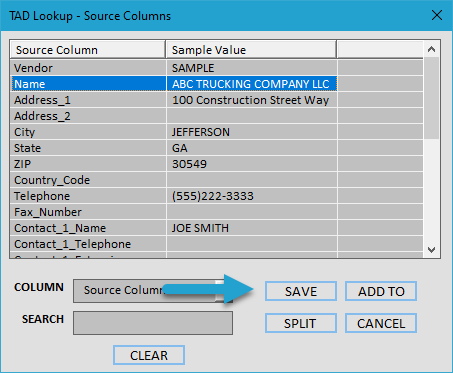
Task: Click the 30549 value cell
Action: coord(252,164)
